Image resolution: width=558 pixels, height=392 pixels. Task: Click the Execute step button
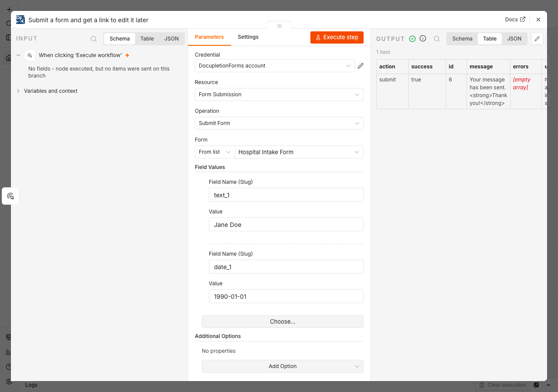pos(337,37)
